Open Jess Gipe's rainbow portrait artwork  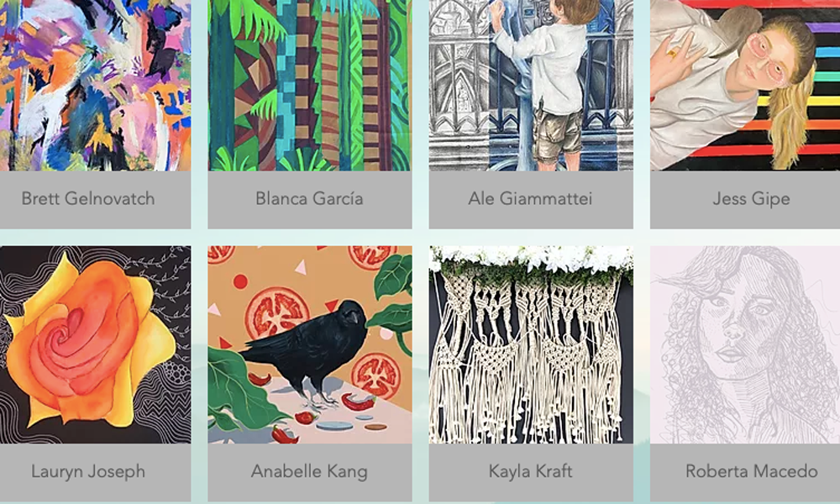point(745,85)
